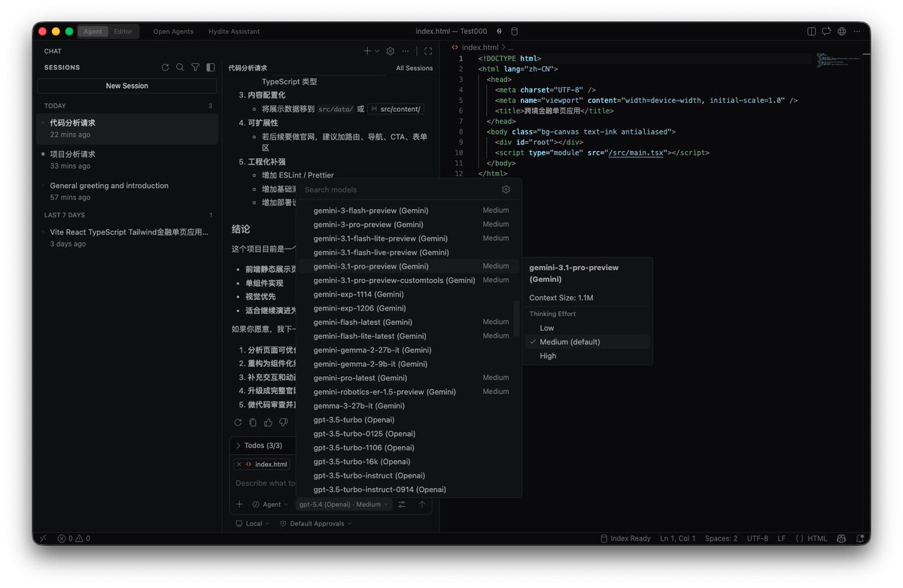Viewport: 903px width, 588px height.
Task: Open the gpt-5.4 (Openai) model dropdown
Action: click(344, 505)
